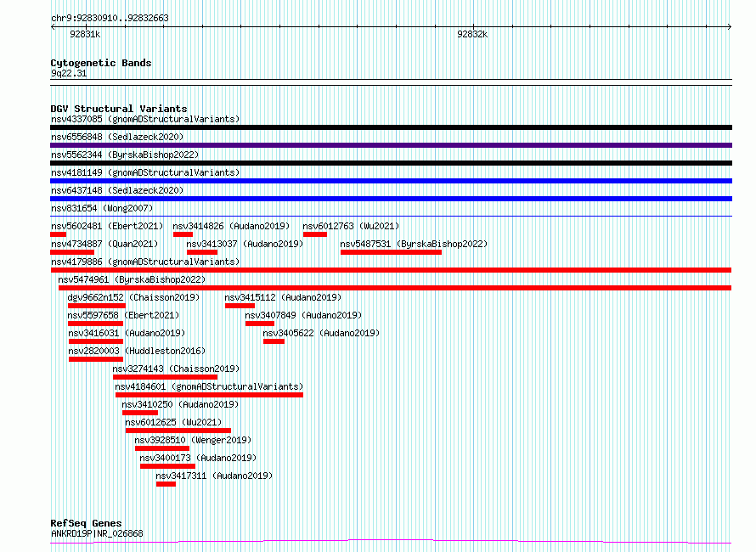Click nsv6437148 Sedlazeck2020 label
This screenshot has height=552, width=756.
[x=117, y=190]
